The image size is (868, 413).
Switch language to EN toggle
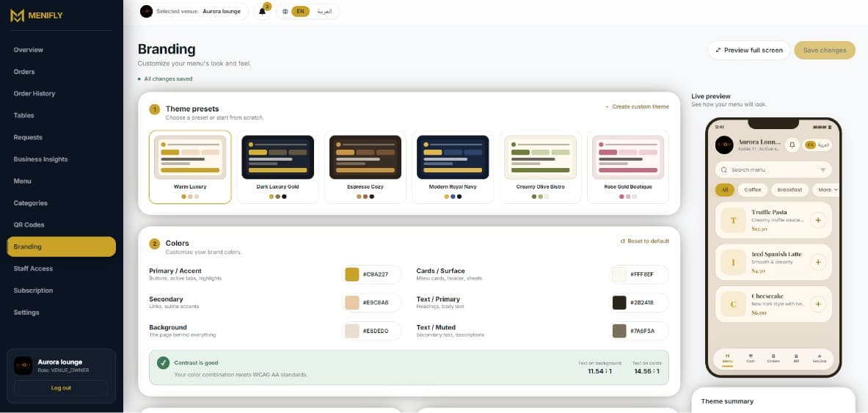pyautogui.click(x=301, y=11)
